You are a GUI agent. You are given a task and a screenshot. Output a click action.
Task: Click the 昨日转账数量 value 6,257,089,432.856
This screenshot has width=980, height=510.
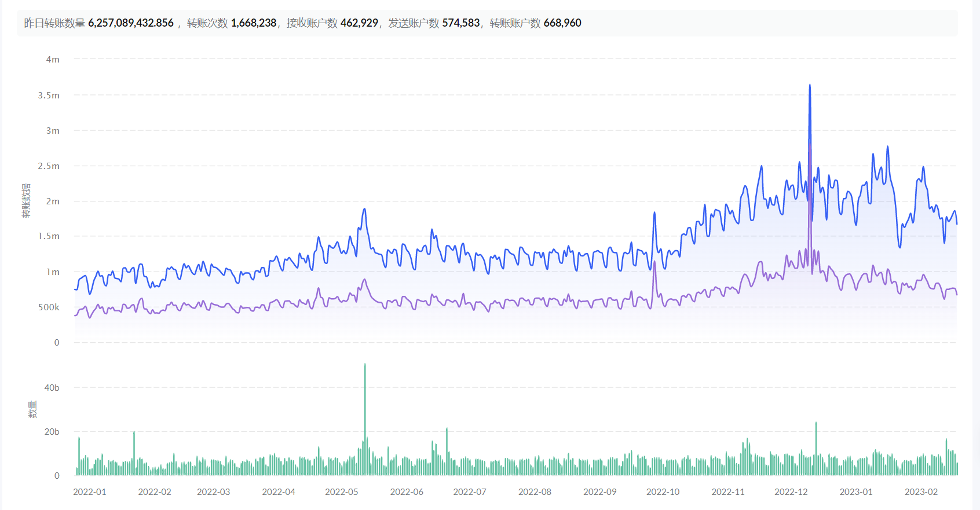pyautogui.click(x=131, y=23)
